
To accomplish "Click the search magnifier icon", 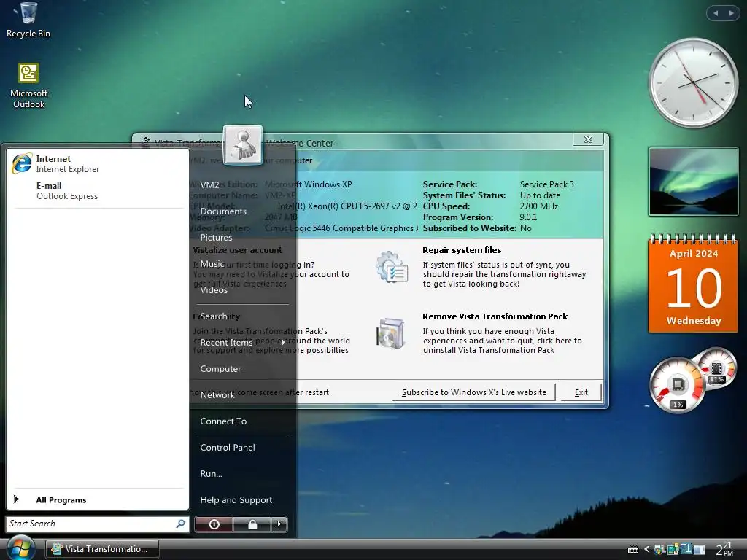I will pos(181,524).
